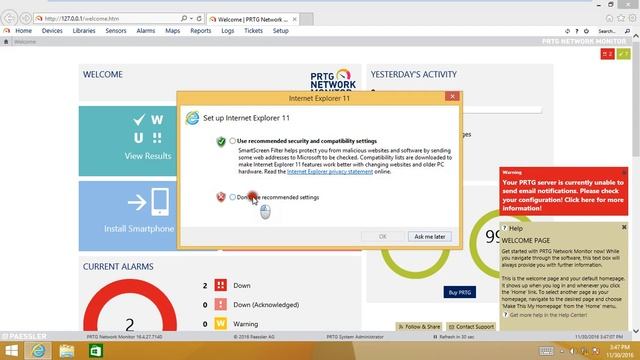Close the Welcome PRTG browser tab
The width and height of the screenshot is (640, 360).
(x=294, y=19)
